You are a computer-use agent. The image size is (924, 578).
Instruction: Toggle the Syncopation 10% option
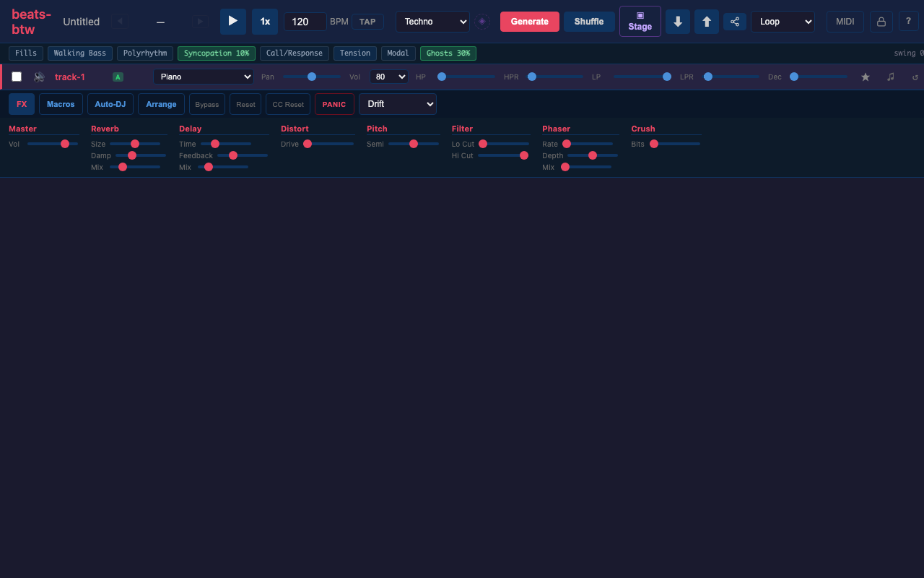[x=216, y=53]
